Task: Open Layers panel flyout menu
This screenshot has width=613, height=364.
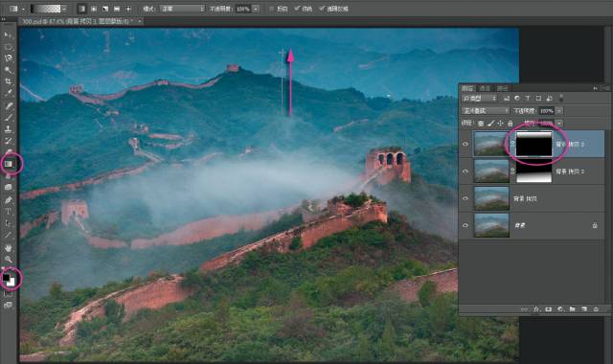Action: click(x=606, y=88)
